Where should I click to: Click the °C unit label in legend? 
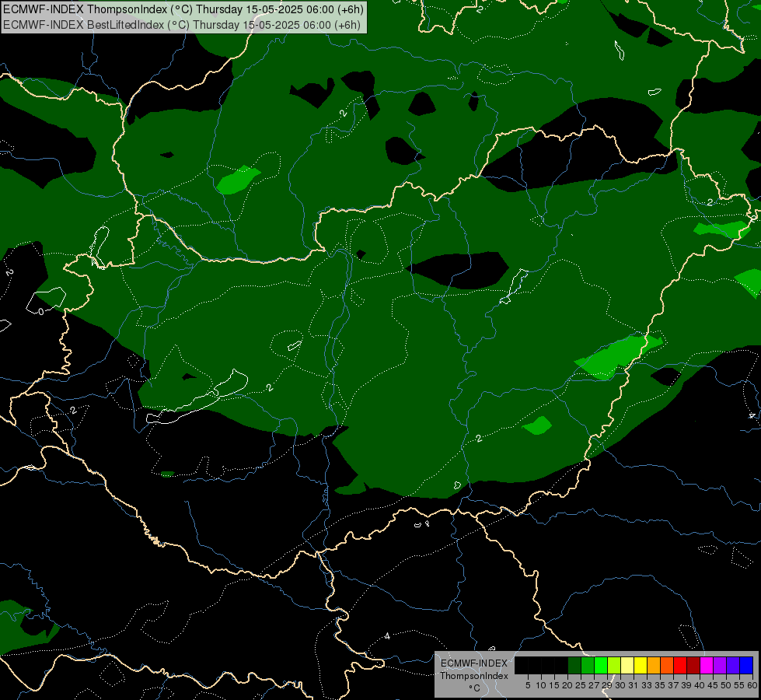pos(475,688)
